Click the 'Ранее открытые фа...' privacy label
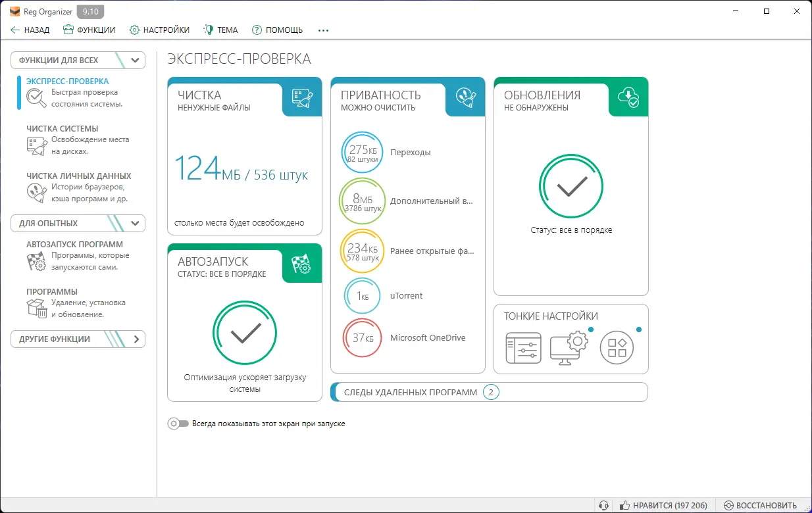Screen dimensions: 812x513 (432, 251)
